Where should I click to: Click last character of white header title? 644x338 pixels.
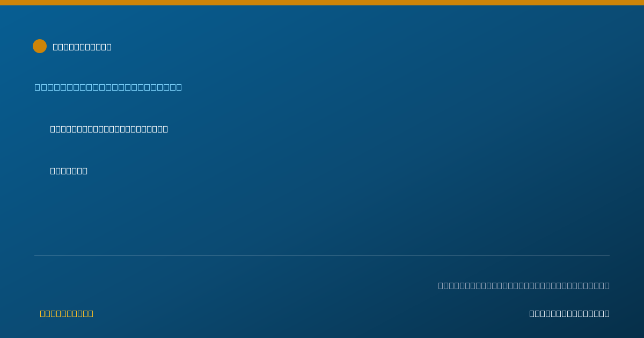[109, 47]
